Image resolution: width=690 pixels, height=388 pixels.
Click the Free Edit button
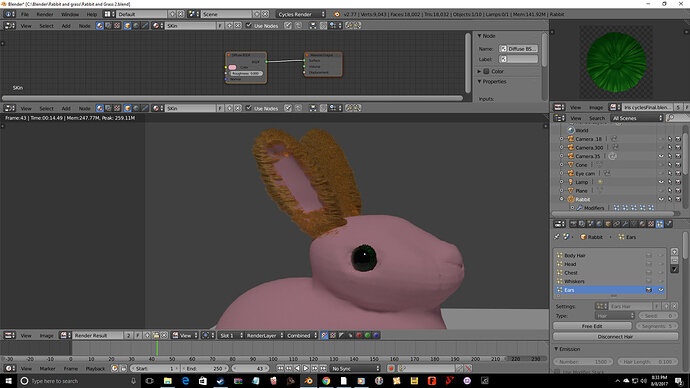point(592,326)
